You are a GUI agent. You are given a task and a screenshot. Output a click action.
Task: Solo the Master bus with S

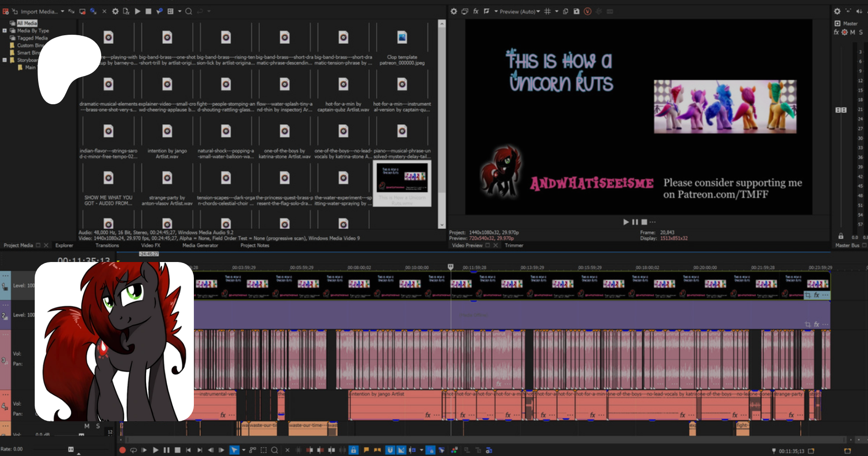point(861,32)
